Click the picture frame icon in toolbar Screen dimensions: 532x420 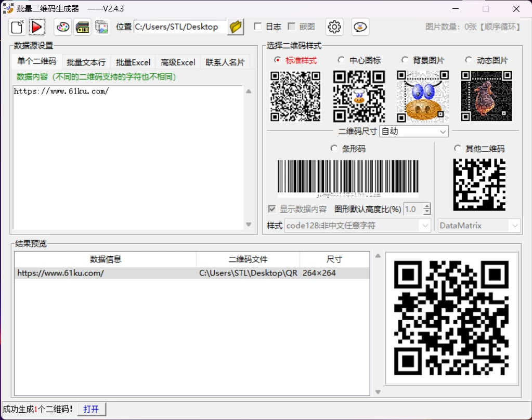pos(101,27)
